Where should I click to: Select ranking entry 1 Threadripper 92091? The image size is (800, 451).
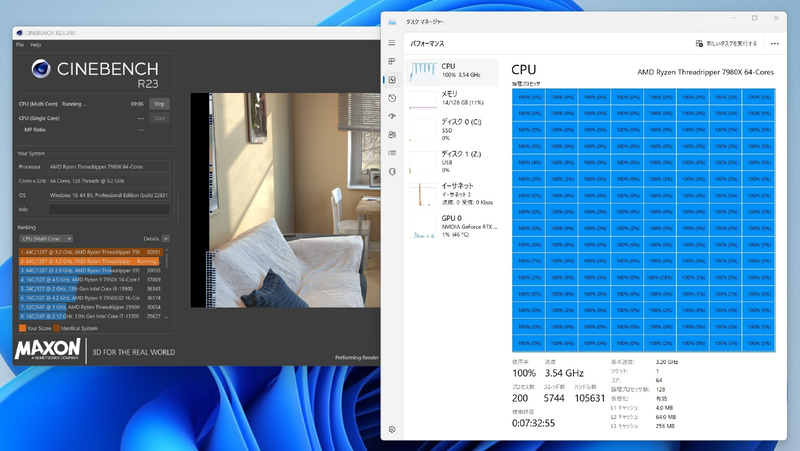click(x=91, y=252)
